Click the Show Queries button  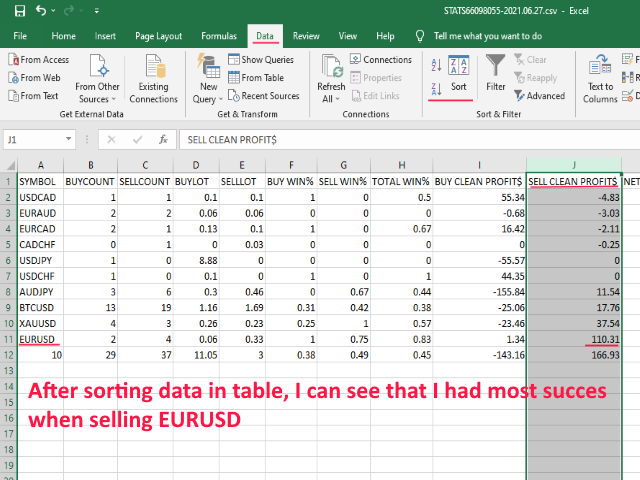click(x=261, y=60)
